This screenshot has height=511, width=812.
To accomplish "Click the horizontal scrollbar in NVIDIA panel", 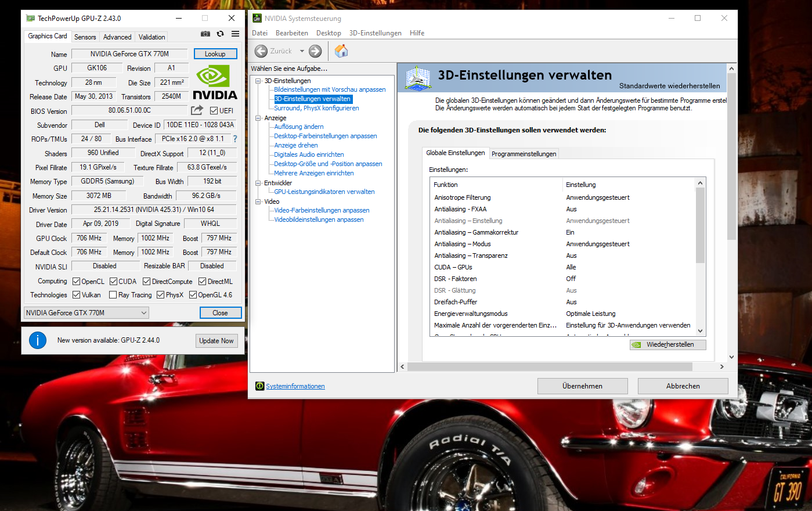I will (x=549, y=367).
